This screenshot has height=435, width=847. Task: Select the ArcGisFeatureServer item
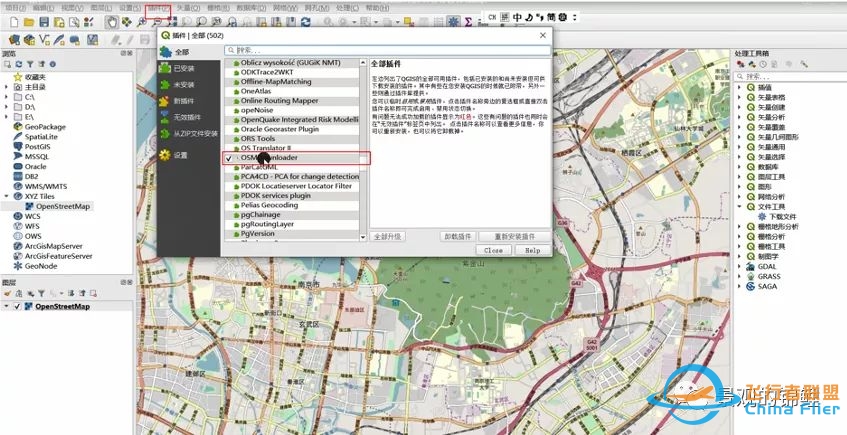coord(58,256)
